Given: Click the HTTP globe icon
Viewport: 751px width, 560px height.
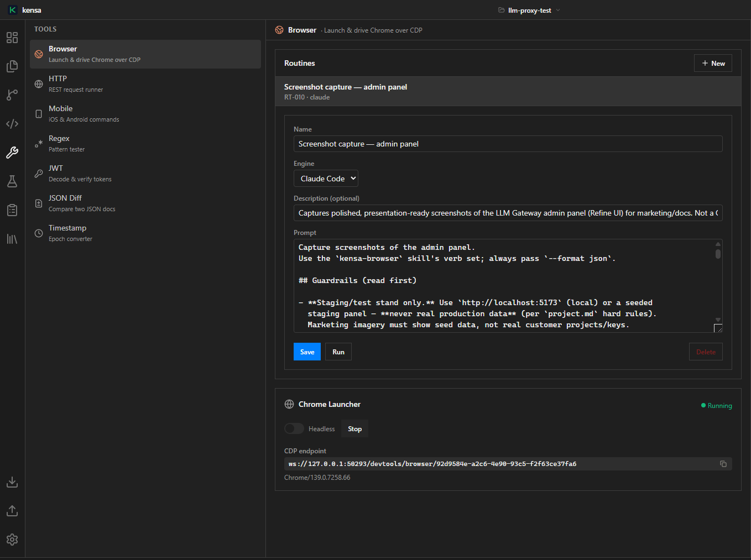Looking at the screenshot, I should click(39, 84).
